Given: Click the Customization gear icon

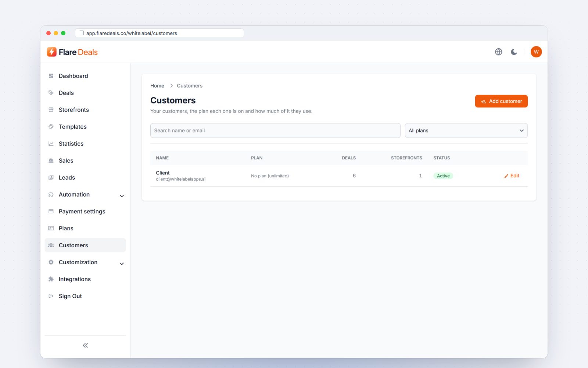Looking at the screenshot, I should point(51,262).
